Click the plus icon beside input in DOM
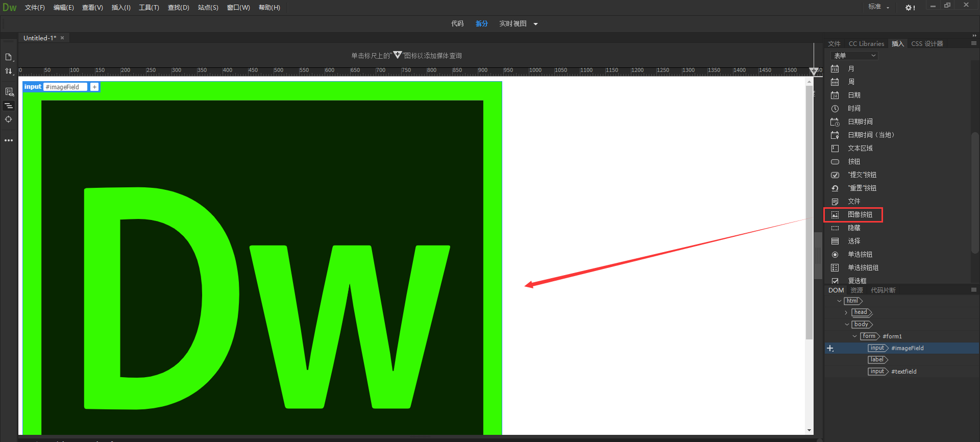980x442 pixels. coord(830,348)
